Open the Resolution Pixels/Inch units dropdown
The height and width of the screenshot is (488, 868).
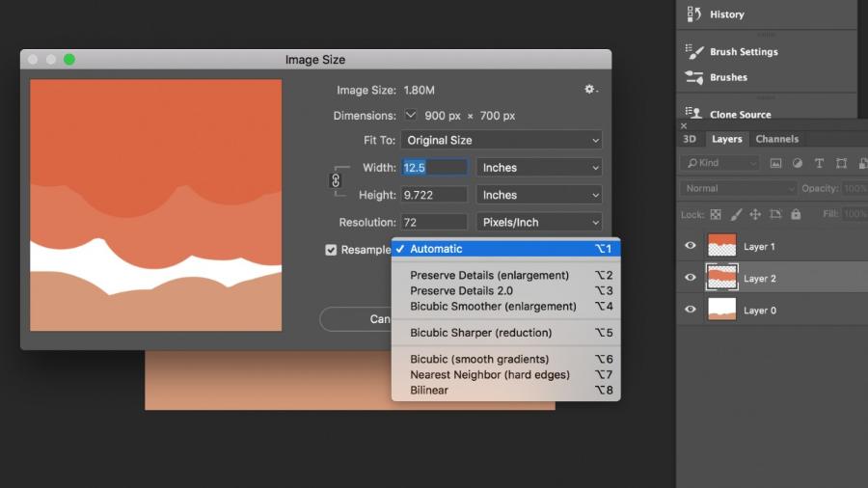pos(538,223)
